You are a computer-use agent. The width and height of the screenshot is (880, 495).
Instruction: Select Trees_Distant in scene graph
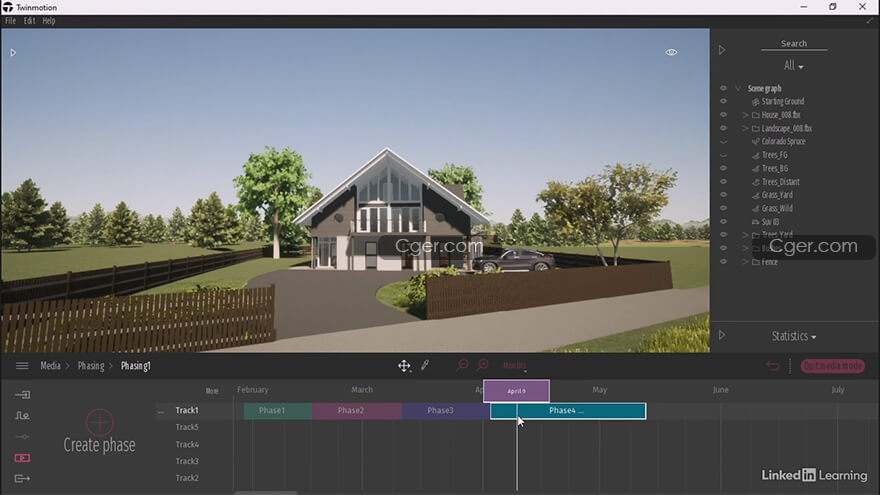pyautogui.click(x=781, y=182)
